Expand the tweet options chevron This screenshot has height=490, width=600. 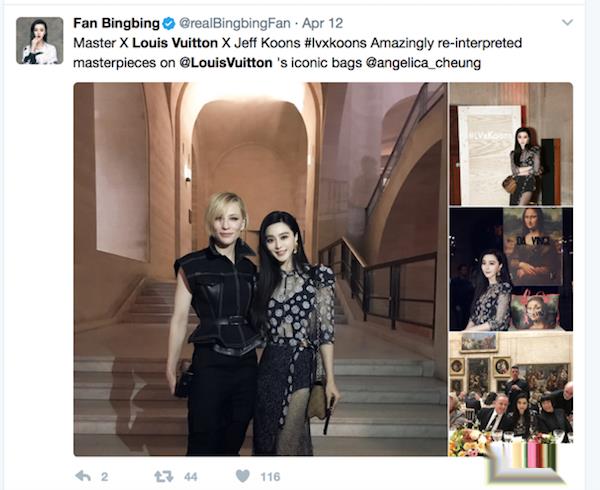[567, 23]
